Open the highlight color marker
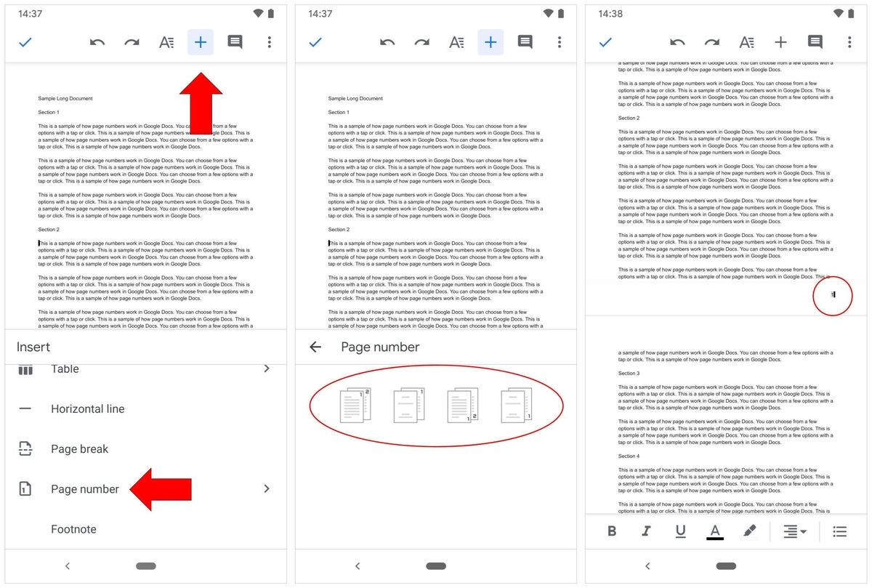This screenshot has width=872, height=588. point(750,531)
